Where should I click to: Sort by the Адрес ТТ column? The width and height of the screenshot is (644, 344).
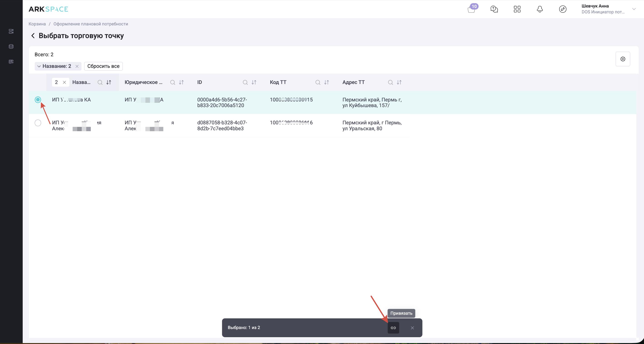399,82
